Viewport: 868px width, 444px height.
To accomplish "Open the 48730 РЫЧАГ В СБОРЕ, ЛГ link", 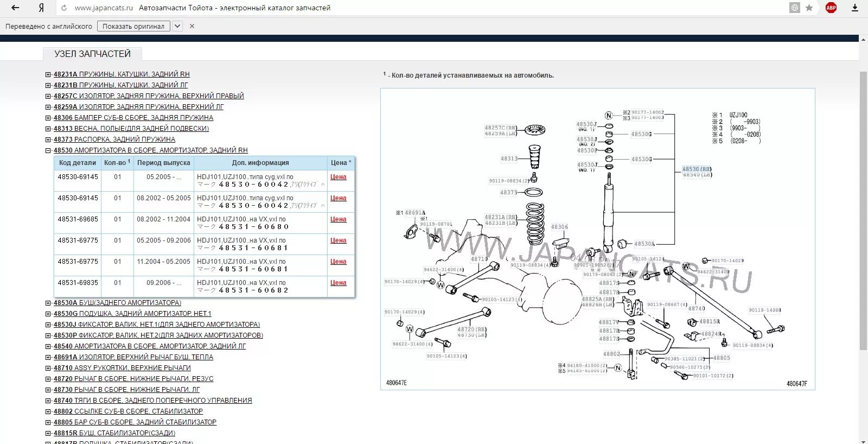I will [x=127, y=390].
